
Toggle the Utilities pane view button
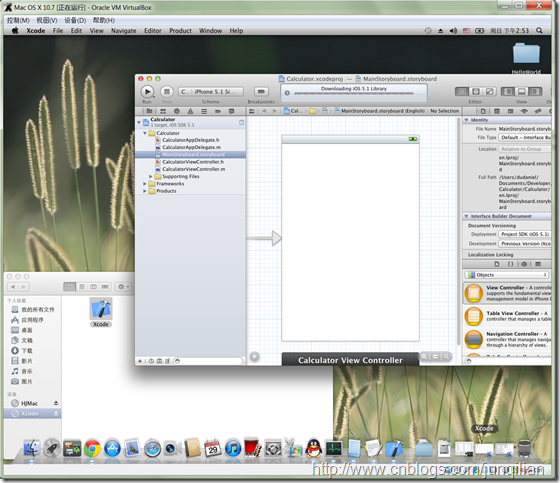click(535, 92)
